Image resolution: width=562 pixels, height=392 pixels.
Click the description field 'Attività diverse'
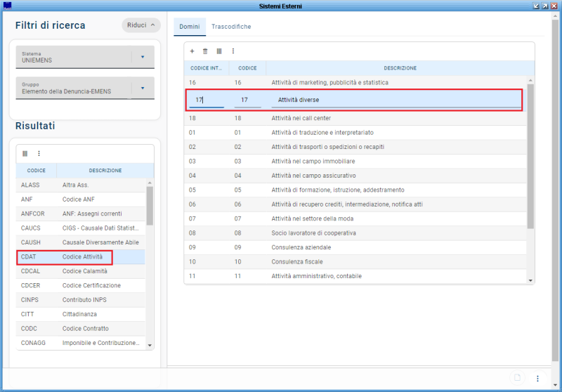pos(397,100)
